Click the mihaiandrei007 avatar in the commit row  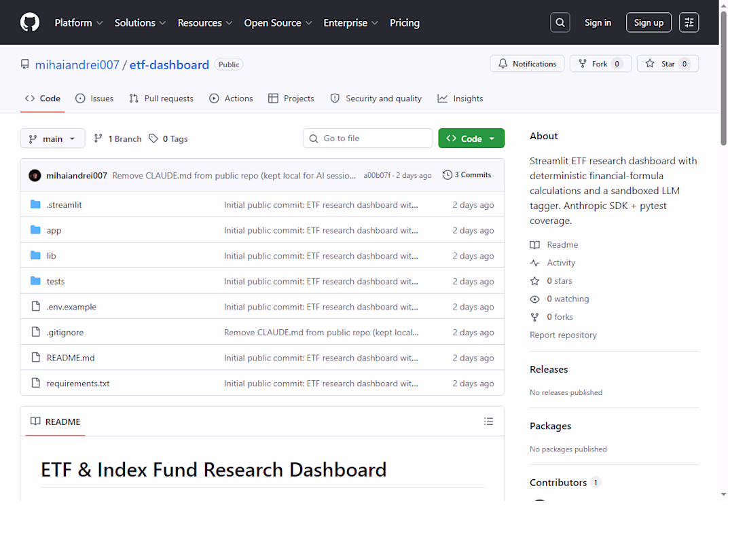[35, 175]
